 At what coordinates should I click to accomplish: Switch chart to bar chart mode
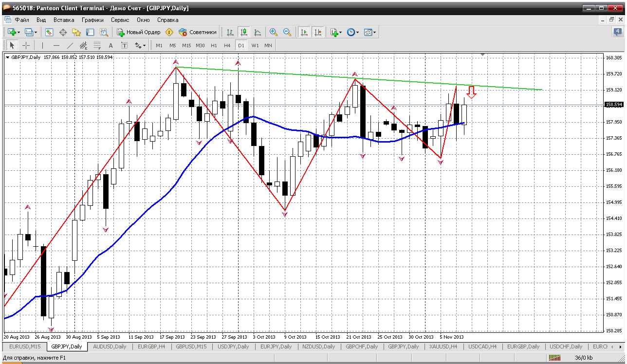coord(230,32)
